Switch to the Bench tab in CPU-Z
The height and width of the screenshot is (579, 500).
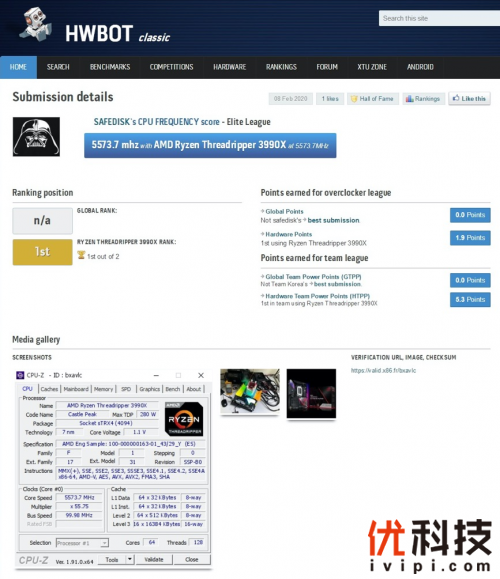[x=172, y=389]
